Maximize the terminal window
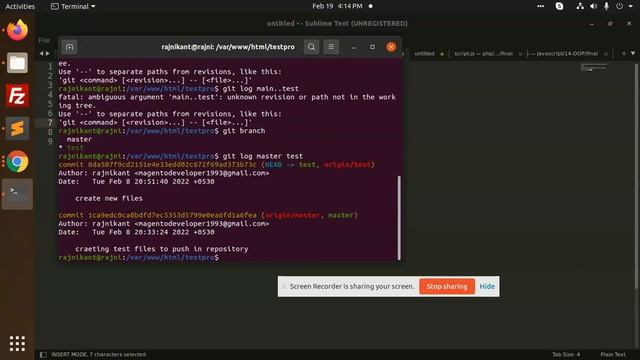640x360 pixels. coord(372,47)
